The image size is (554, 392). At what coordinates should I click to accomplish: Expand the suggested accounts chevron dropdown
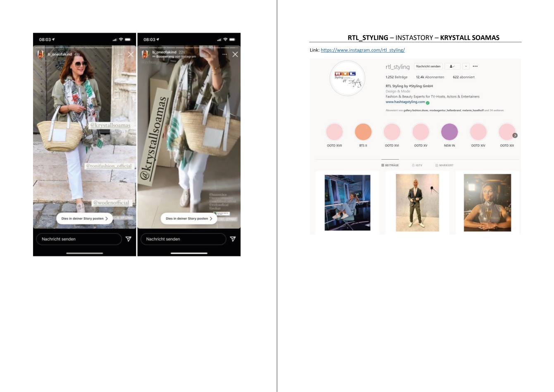pos(466,66)
